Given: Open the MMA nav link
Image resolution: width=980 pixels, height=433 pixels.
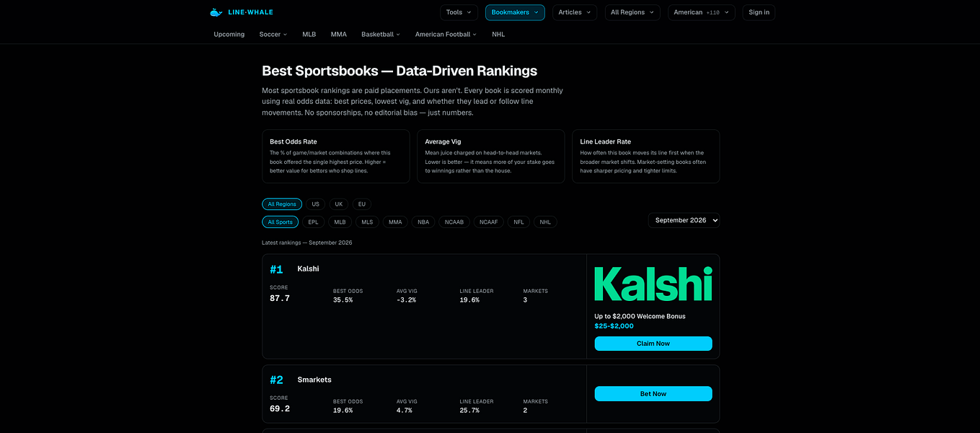Looking at the screenshot, I should click(339, 34).
